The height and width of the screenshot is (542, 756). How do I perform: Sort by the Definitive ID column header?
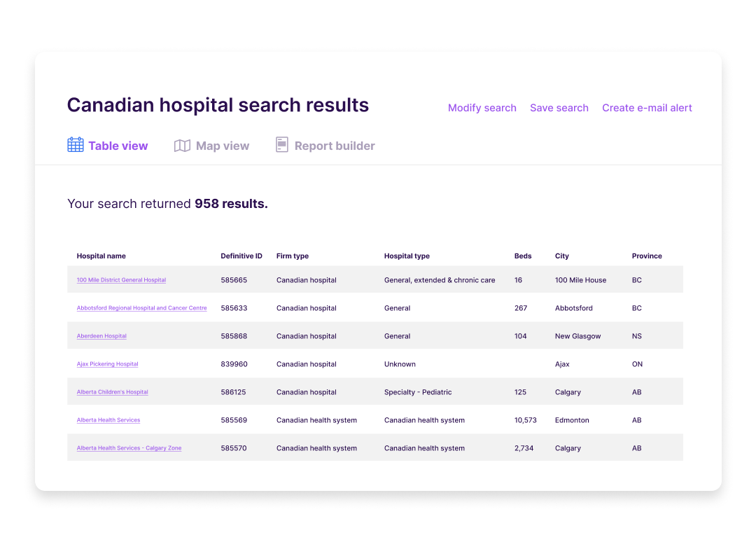pyautogui.click(x=241, y=256)
